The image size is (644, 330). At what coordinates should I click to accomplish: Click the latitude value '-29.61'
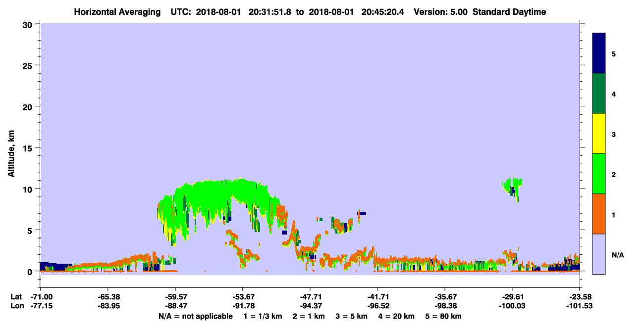[512, 297]
